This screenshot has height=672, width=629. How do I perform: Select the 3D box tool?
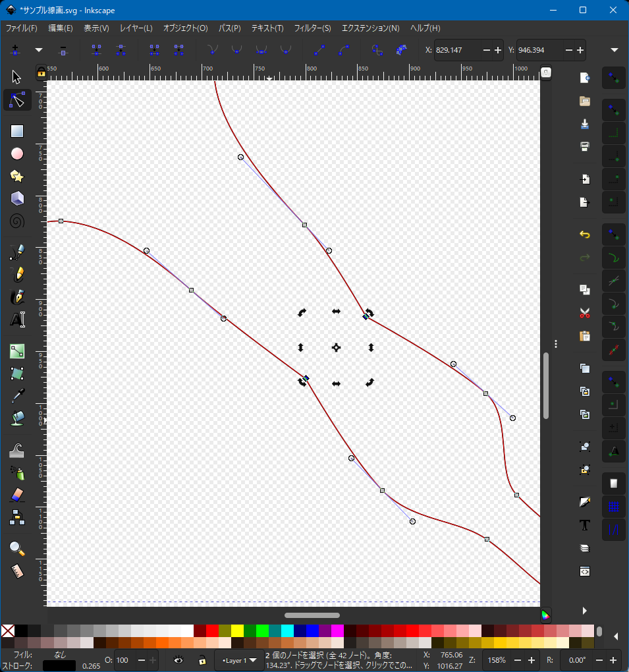pyautogui.click(x=17, y=198)
